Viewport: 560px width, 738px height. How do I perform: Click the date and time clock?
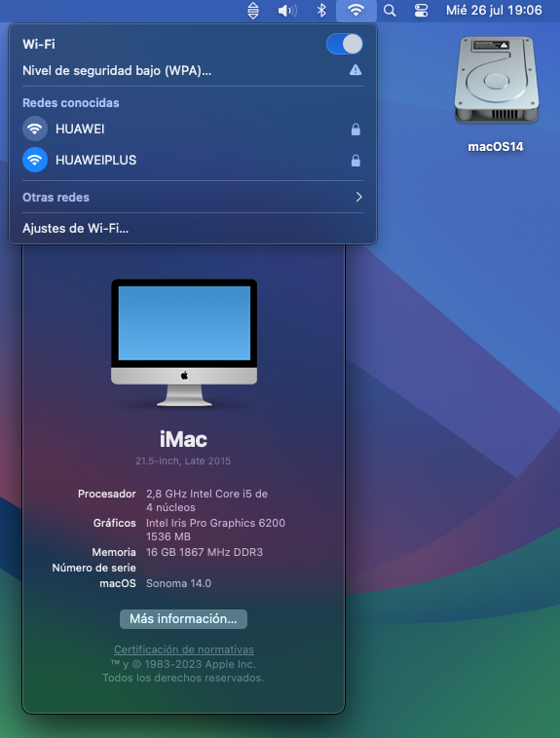494,10
